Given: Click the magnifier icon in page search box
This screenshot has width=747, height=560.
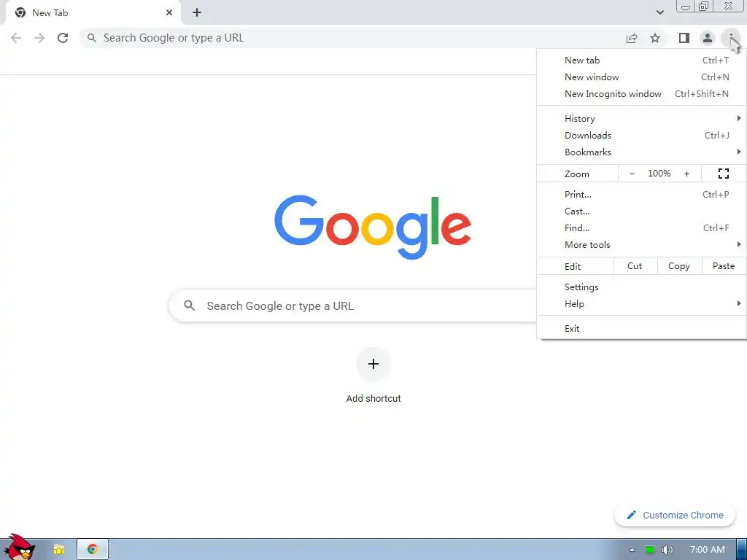Looking at the screenshot, I should (x=190, y=306).
